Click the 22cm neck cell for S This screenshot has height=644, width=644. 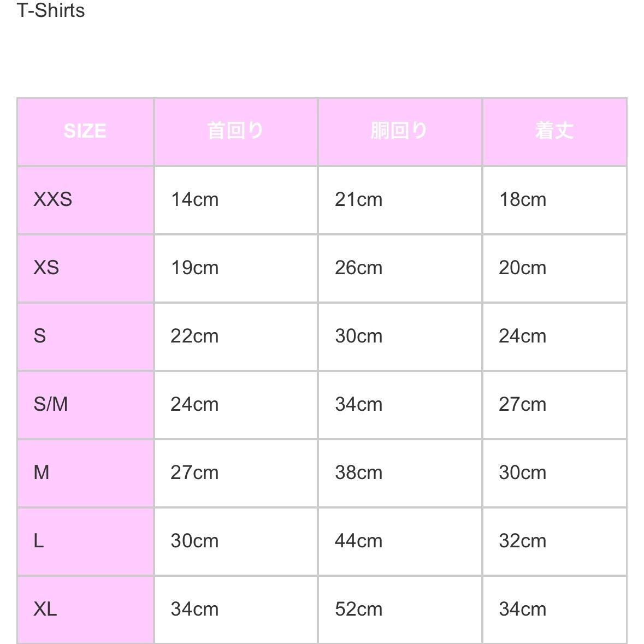[194, 336]
